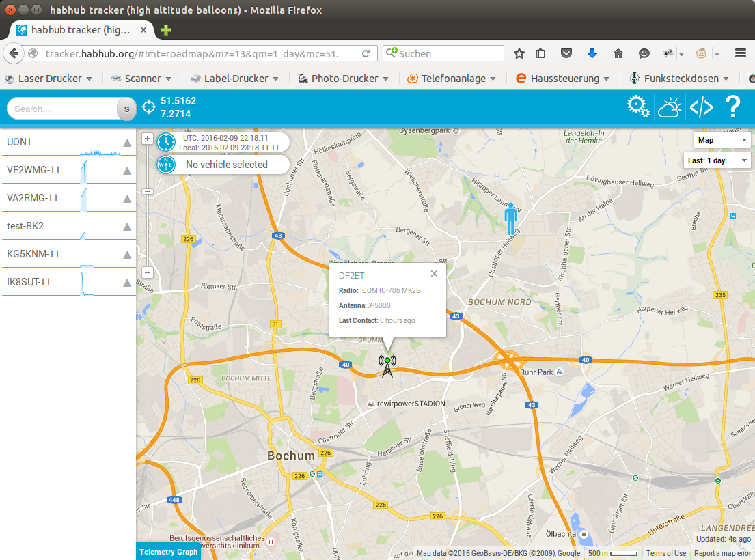
Task: Click the map zoom out minus button
Action: (148, 272)
